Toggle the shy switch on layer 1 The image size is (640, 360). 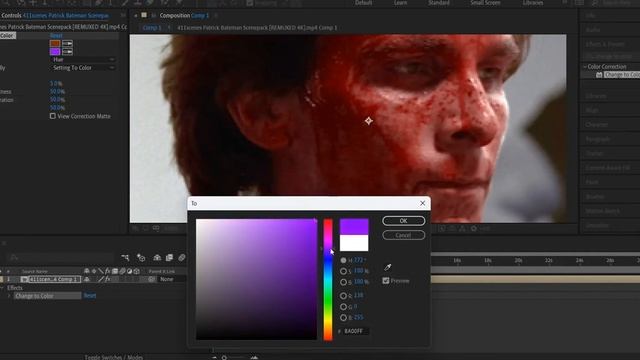click(x=87, y=280)
